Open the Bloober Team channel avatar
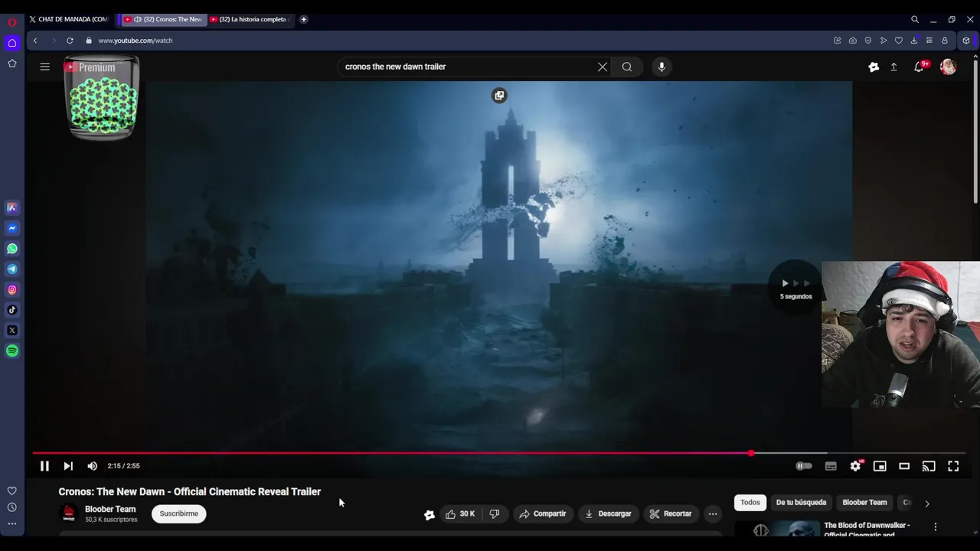980x551 pixels. click(x=69, y=514)
